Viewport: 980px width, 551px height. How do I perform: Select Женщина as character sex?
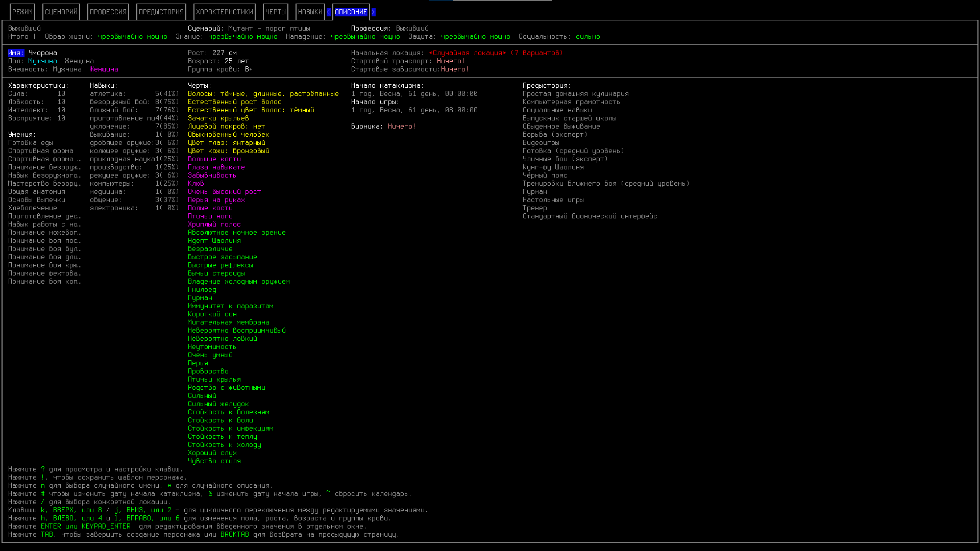coord(79,61)
